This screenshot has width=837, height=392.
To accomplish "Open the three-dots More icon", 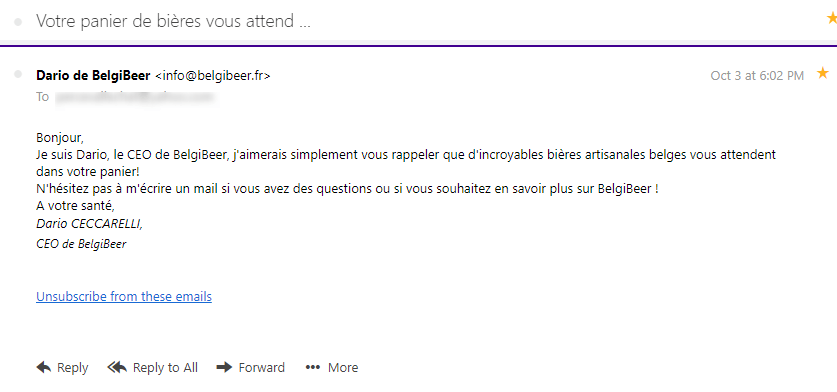I will tap(313, 367).
